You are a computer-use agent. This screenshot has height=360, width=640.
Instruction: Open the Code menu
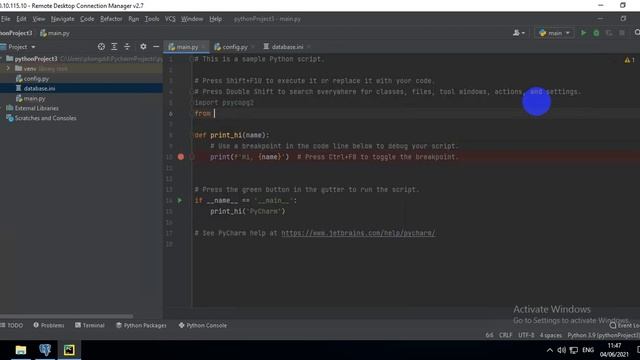pyautogui.click(x=87, y=19)
